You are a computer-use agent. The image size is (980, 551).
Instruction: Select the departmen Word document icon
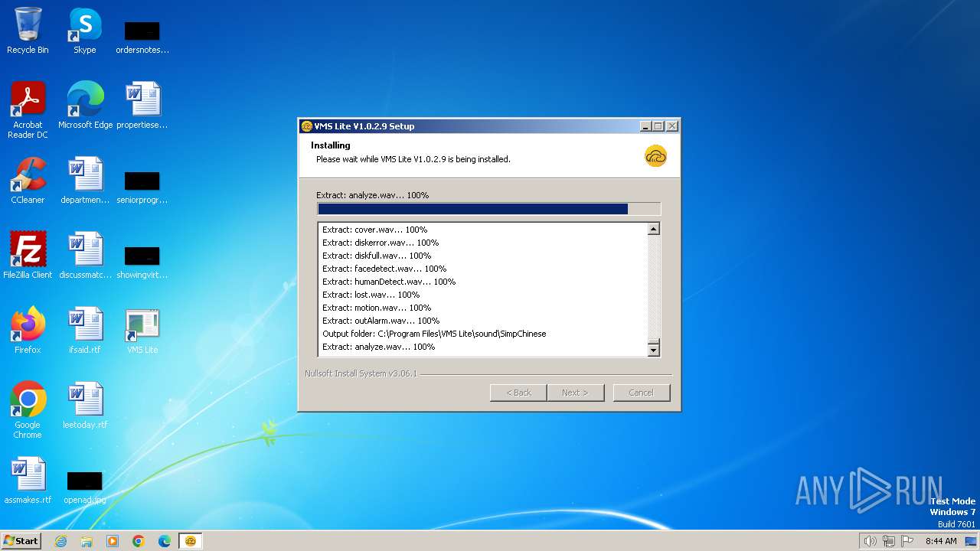pos(85,181)
